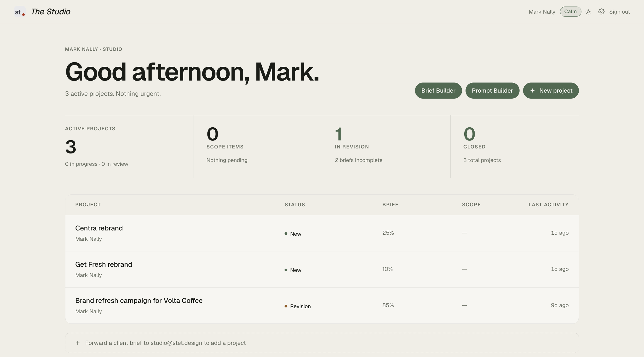This screenshot has width=644, height=357.
Task: Click 1d ago for Centra rebrand
Action: (560, 233)
